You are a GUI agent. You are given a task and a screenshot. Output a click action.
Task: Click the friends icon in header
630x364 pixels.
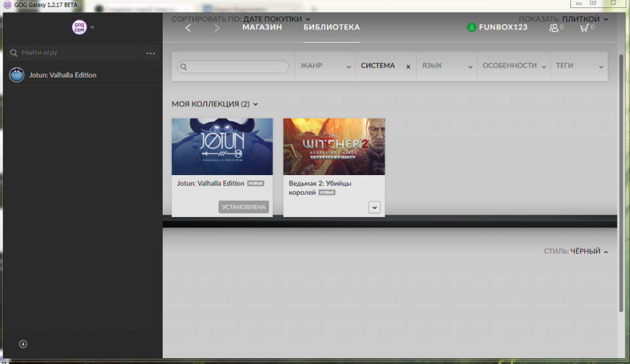555,28
